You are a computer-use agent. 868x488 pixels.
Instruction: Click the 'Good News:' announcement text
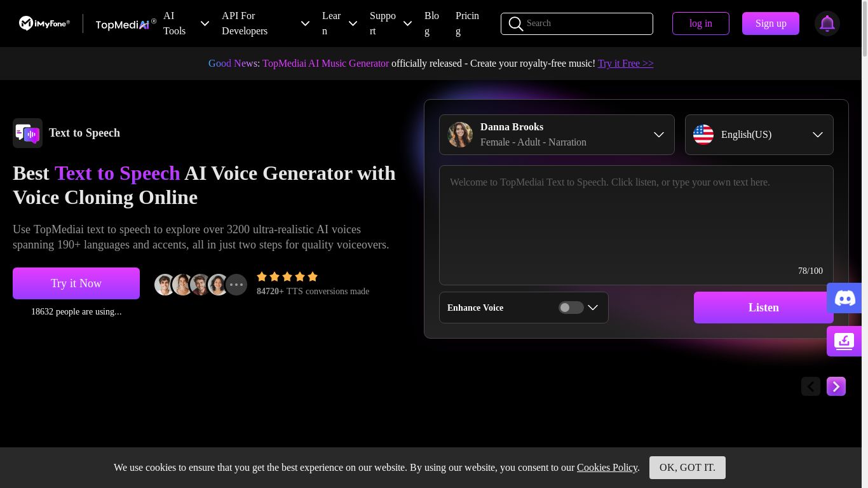[x=234, y=64]
